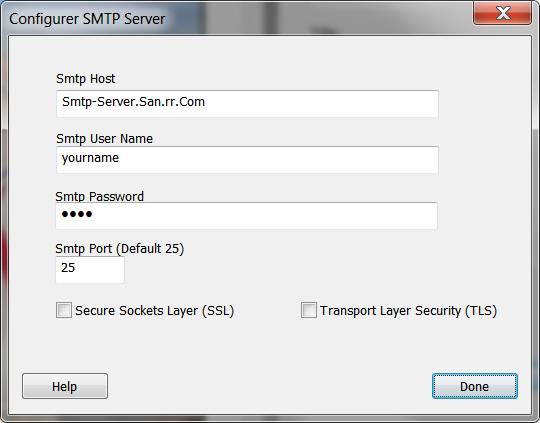Click the port value '25'
Viewport: 540px width, 423px height.
coord(68,268)
